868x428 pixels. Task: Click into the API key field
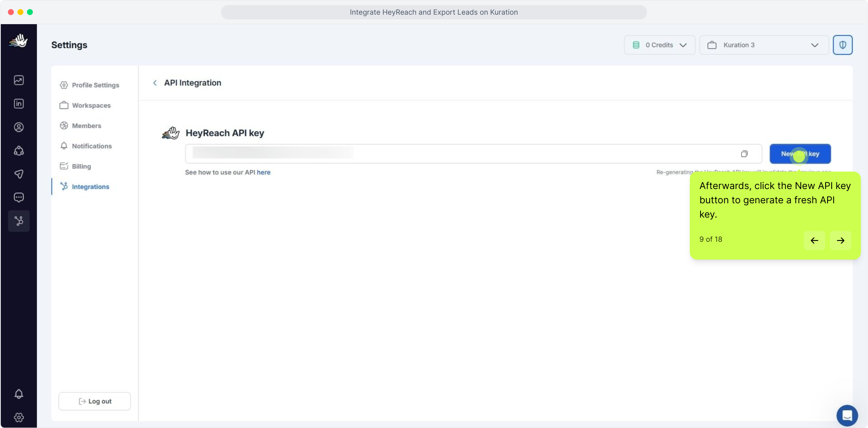coord(473,154)
